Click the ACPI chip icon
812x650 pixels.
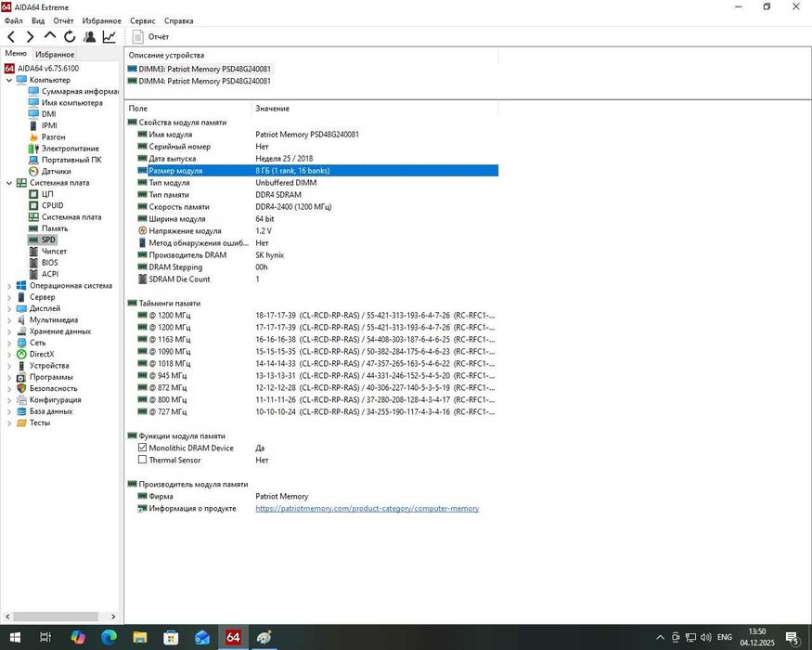pyautogui.click(x=33, y=274)
